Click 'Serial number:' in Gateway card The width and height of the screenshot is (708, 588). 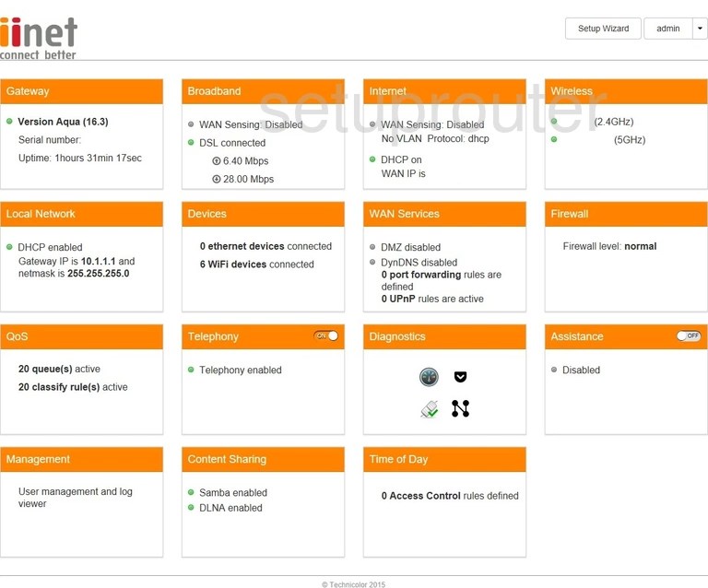click(x=50, y=140)
